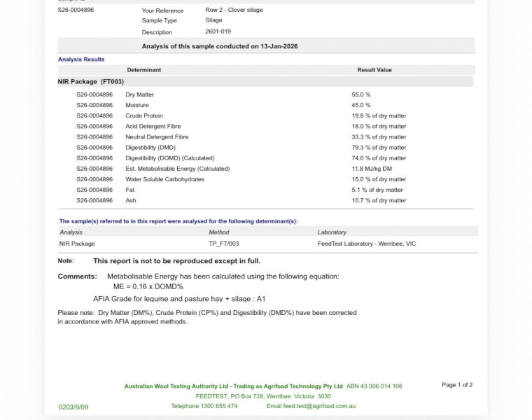The image size is (532, 420).
Task: Click the Determinant column header
Action: click(x=144, y=70)
